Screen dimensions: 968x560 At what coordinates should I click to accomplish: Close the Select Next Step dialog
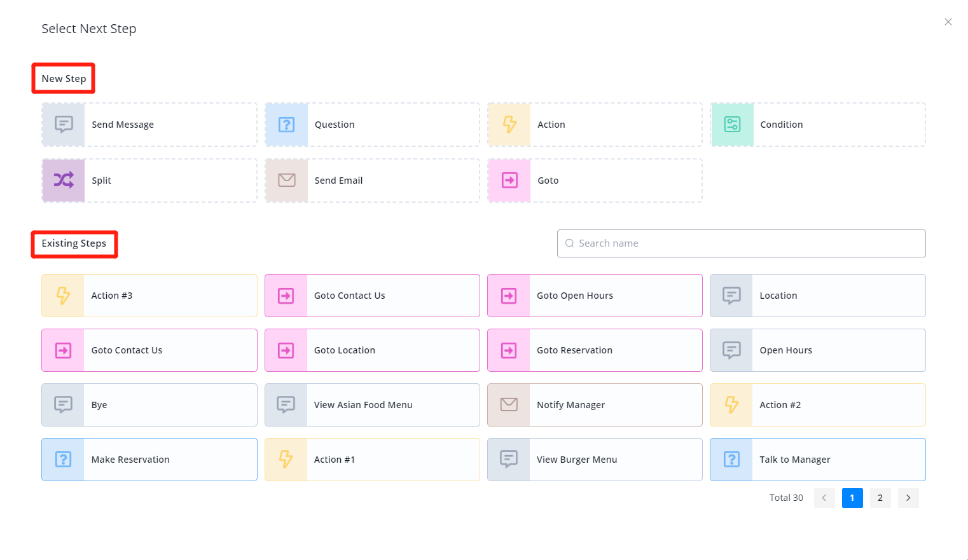click(x=948, y=22)
